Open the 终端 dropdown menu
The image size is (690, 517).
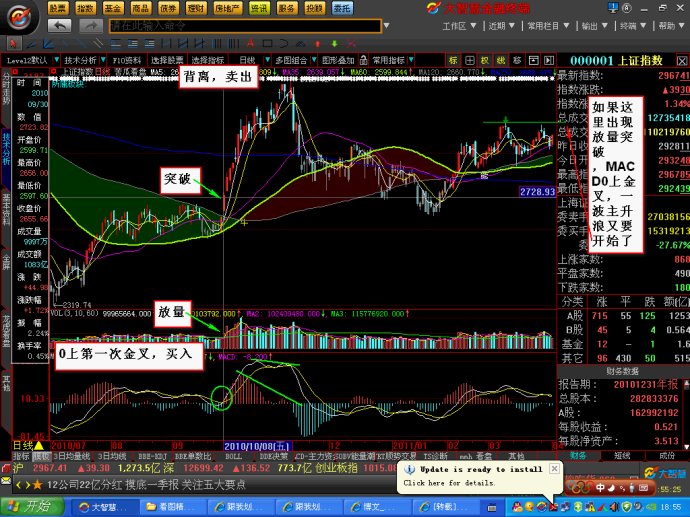click(x=633, y=26)
